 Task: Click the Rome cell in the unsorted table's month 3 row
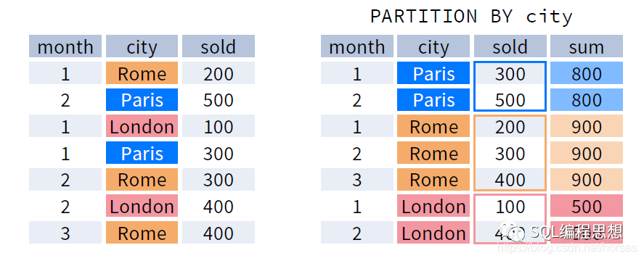pyautogui.click(x=142, y=232)
